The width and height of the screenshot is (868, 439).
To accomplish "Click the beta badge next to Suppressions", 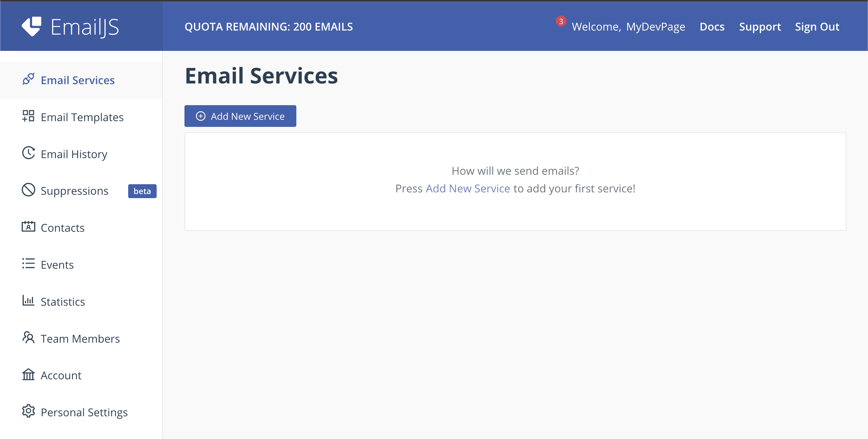I will pyautogui.click(x=142, y=191).
